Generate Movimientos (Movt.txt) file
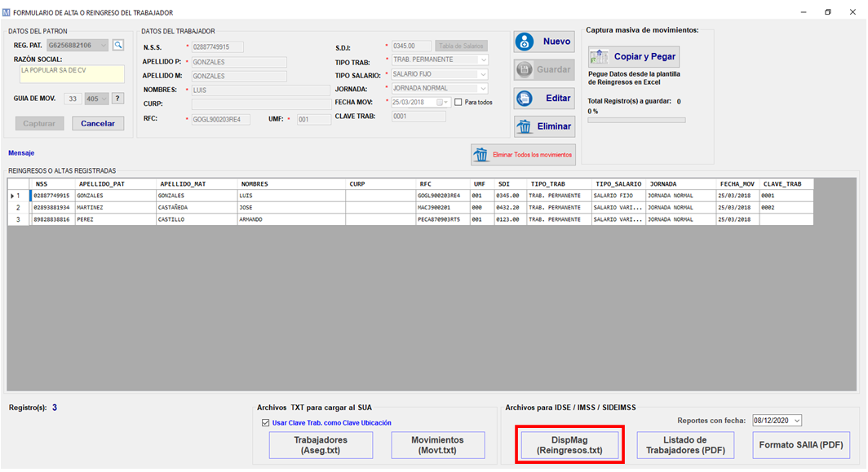 [x=438, y=445]
